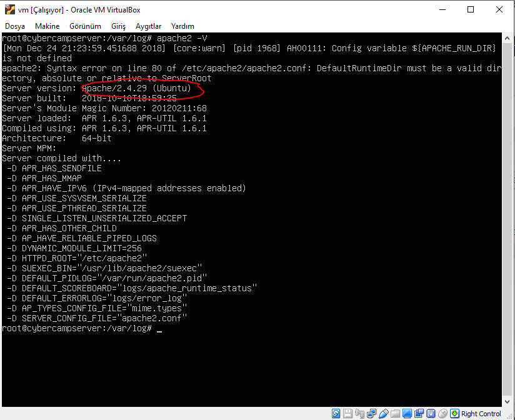Click the '-D APR_USE_PTHREAD_SERIALIZE' line
This screenshot has width=515, height=420.
76,208
